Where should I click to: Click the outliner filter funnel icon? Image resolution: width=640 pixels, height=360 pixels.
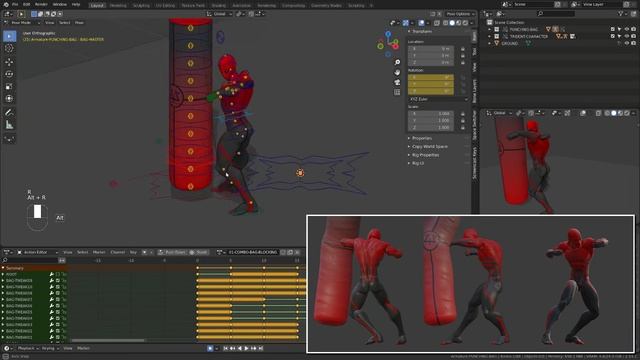[x=621, y=13]
